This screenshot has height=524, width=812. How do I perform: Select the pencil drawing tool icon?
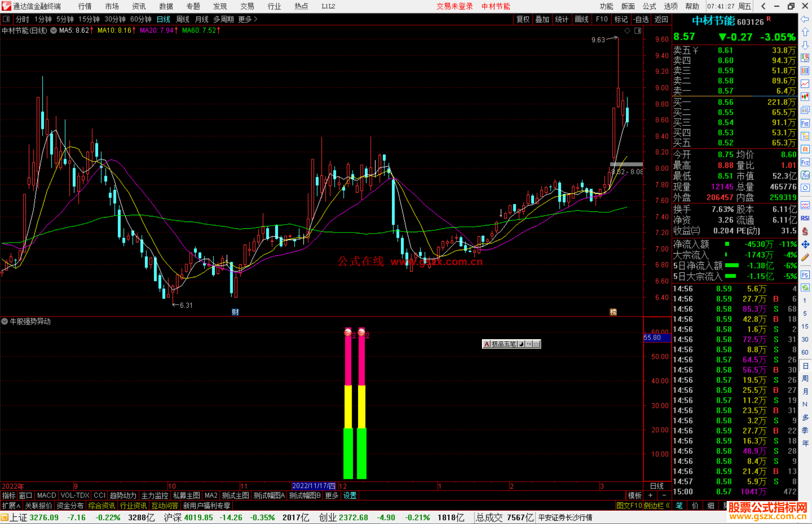click(805, 258)
